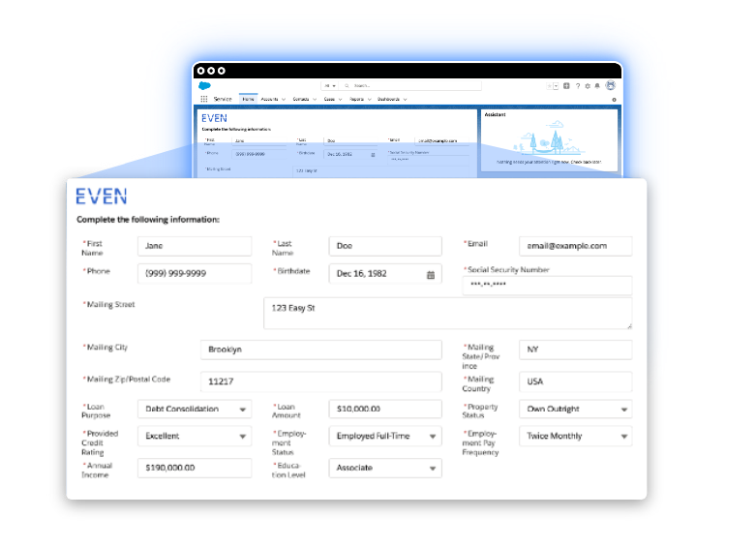The height and width of the screenshot is (548, 756).
Task: Click the phone field in the background window form
Action: [x=259, y=154]
